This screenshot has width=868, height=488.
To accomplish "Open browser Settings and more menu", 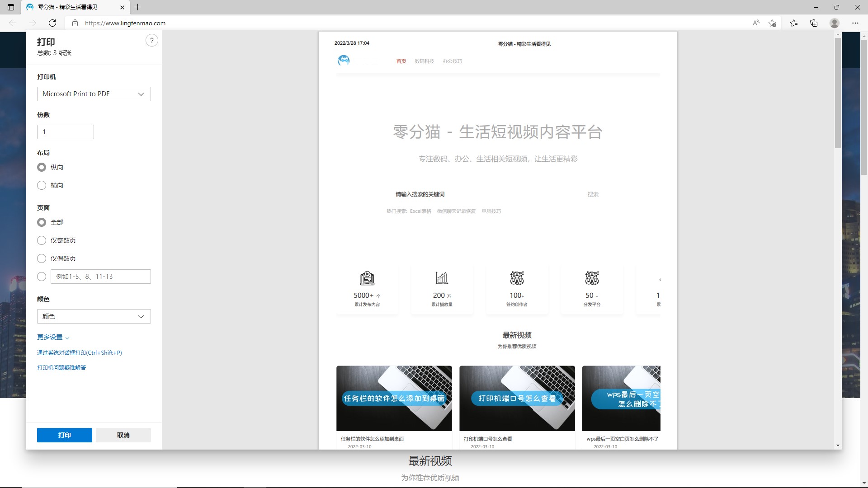I will click(855, 23).
